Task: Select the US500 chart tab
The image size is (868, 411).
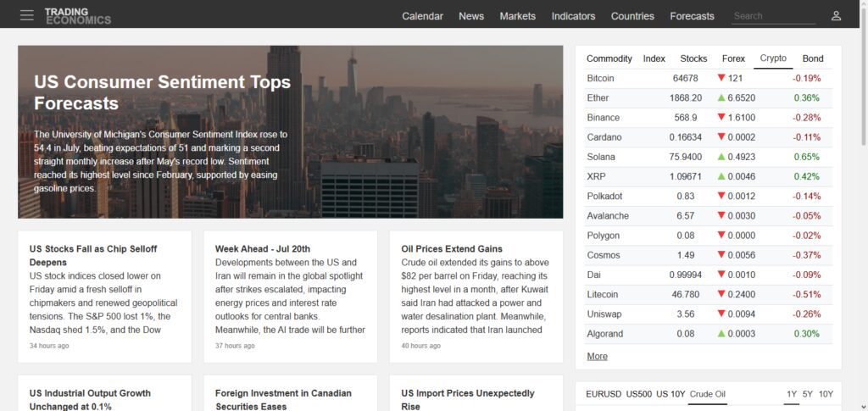Action: 639,394
